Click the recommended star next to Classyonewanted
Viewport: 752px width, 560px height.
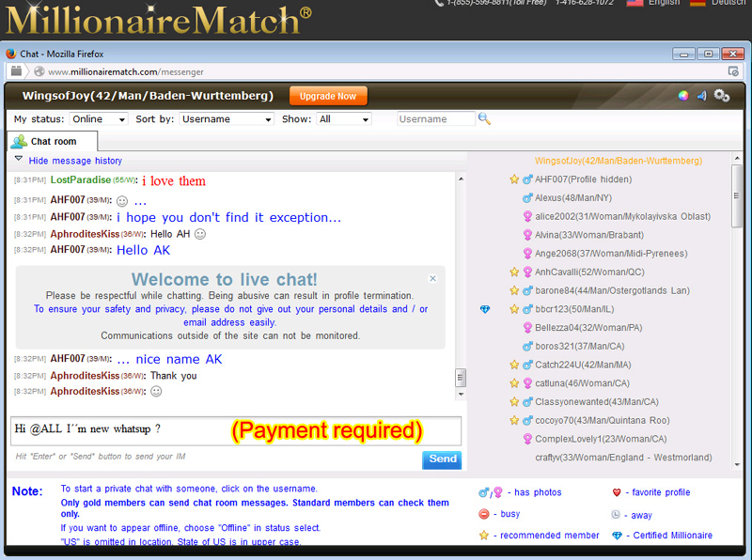[x=514, y=402]
